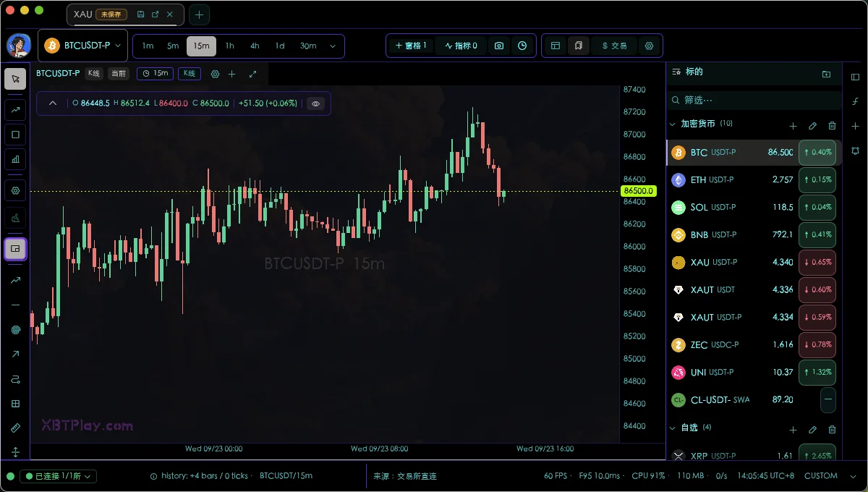This screenshot has height=492, width=868.
Task: Open chart settings gear beside K线
Action: coord(215,74)
